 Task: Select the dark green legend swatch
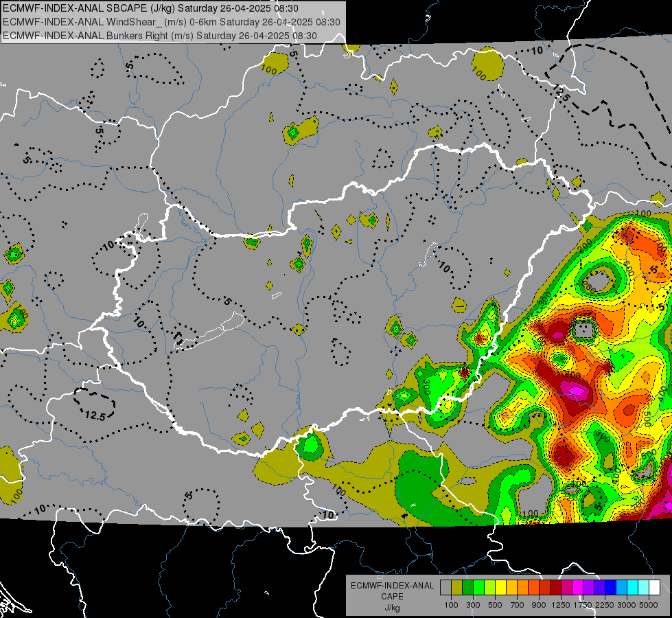[467, 588]
